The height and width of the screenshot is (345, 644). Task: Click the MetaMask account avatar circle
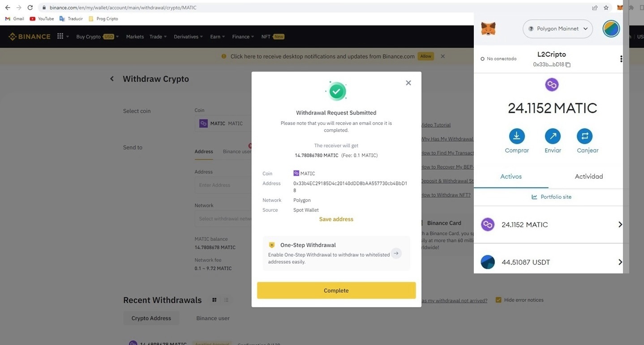(611, 29)
